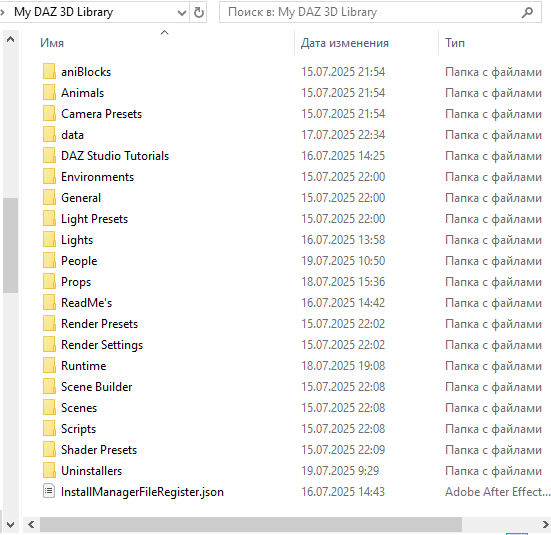Click My DAZ 3D Library in address bar
551x535 pixels.
point(64,12)
